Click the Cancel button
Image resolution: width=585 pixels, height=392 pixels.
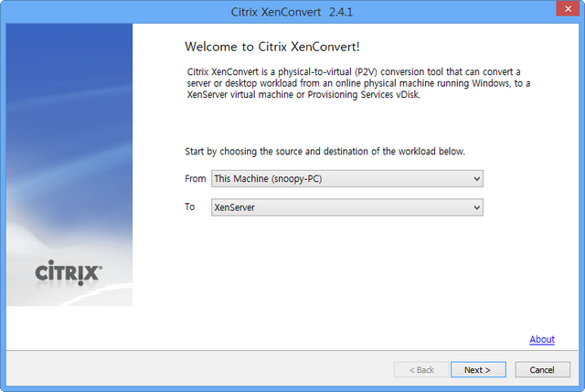542,370
